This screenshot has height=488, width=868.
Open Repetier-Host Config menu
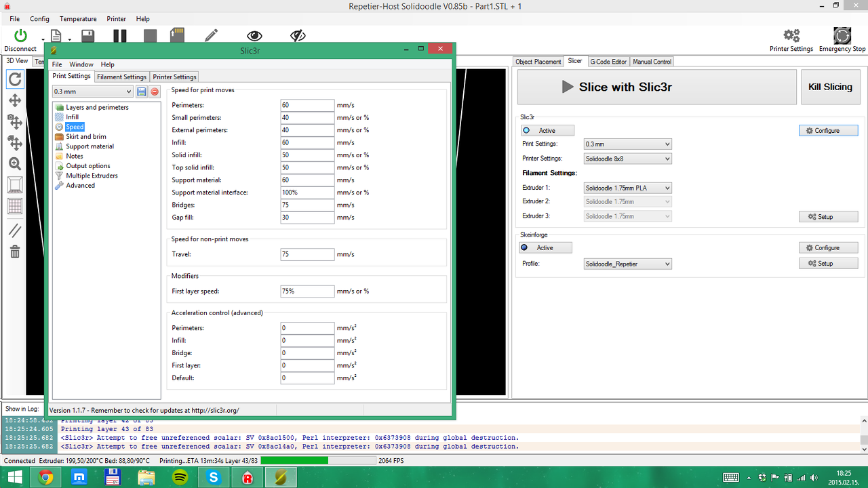click(39, 19)
